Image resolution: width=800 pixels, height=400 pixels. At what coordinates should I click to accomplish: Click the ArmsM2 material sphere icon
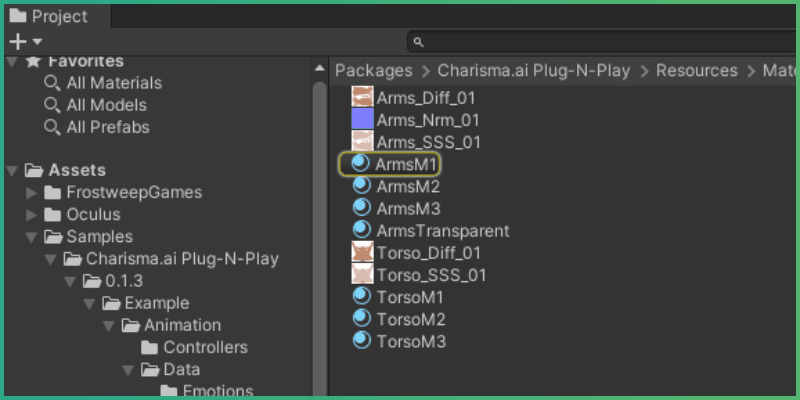tap(361, 186)
